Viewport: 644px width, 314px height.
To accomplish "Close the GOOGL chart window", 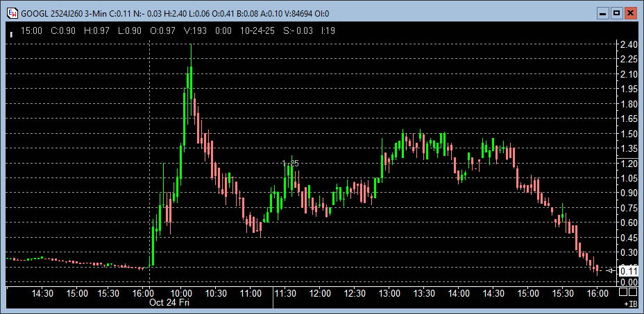I will 630,13.
